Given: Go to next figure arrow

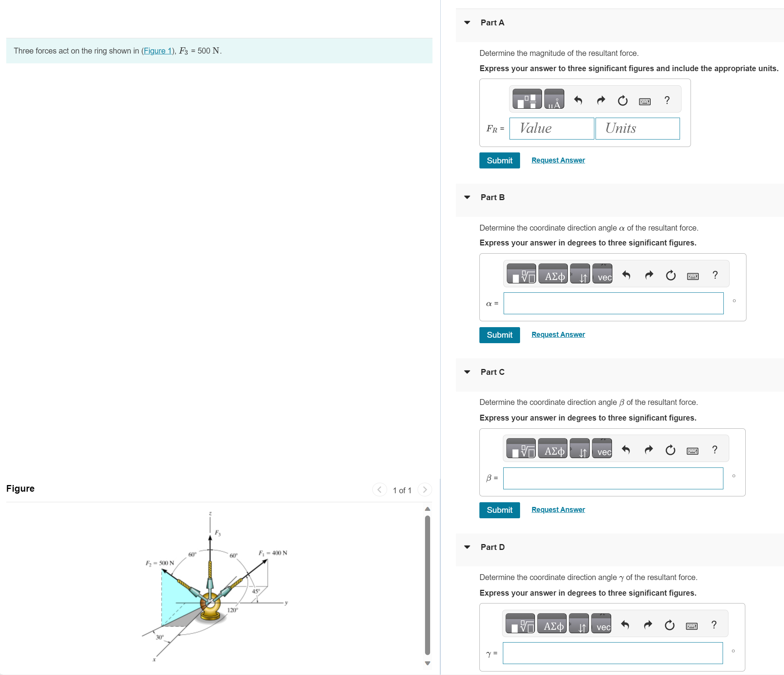Looking at the screenshot, I should [425, 490].
